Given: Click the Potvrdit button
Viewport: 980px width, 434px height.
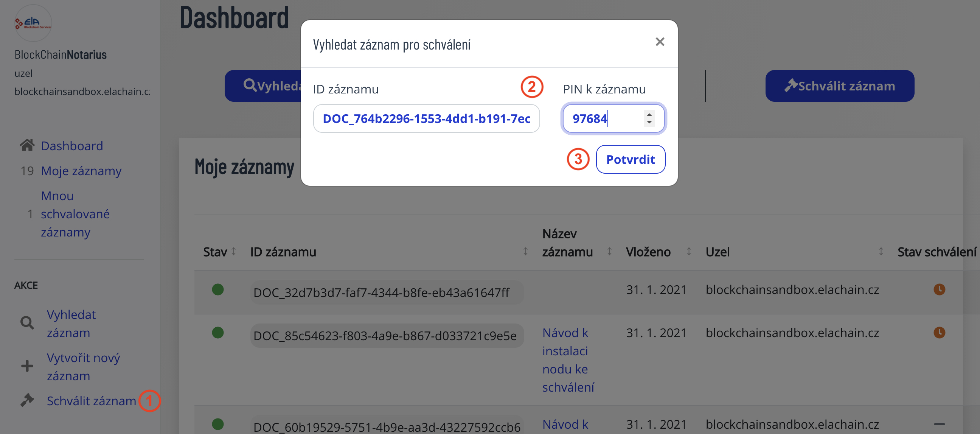Looking at the screenshot, I should click(x=631, y=160).
